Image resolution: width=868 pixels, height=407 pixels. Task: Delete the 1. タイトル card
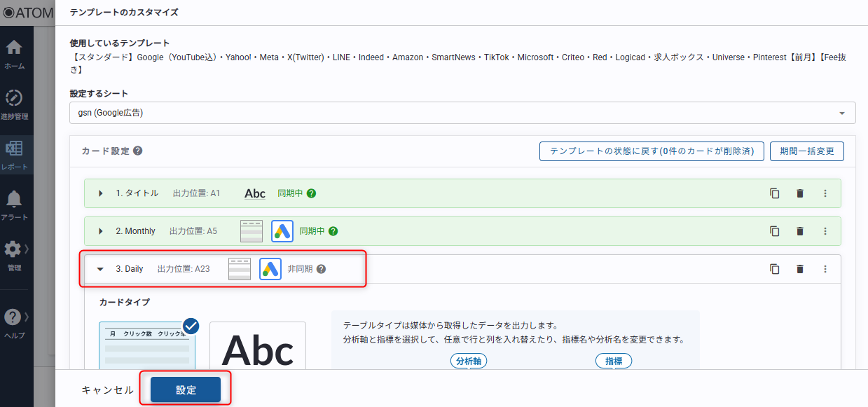click(x=799, y=193)
